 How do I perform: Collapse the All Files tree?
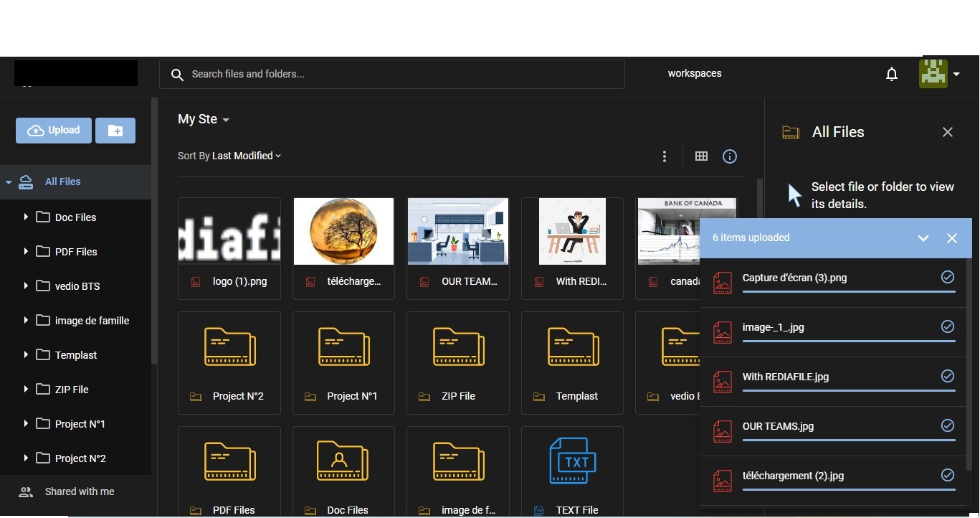pos(9,182)
